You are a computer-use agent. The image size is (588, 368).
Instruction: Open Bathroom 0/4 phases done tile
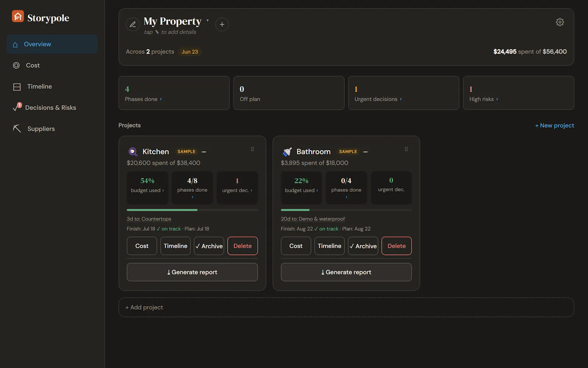(x=346, y=188)
